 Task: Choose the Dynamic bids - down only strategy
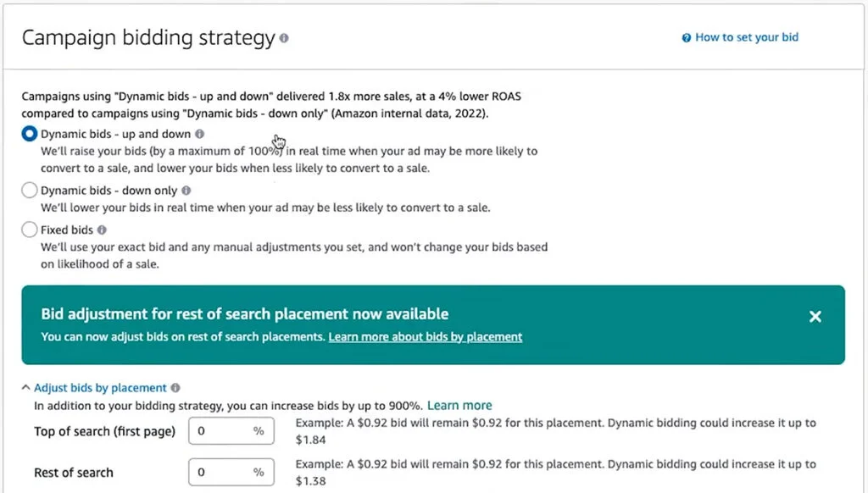click(29, 190)
